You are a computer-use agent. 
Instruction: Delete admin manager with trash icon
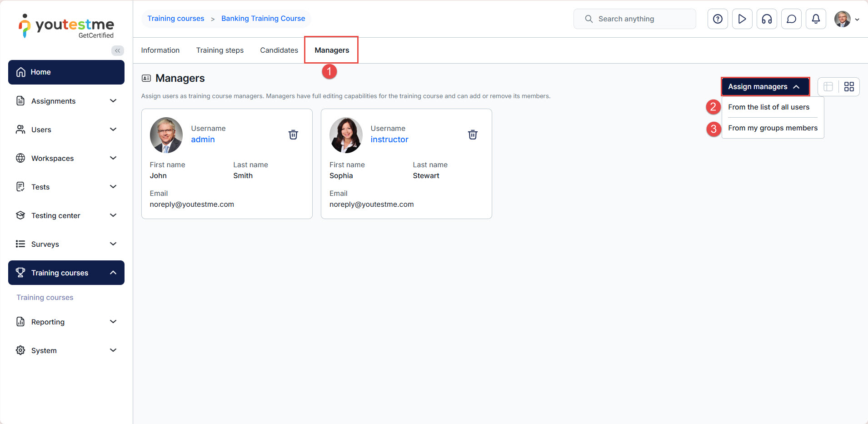click(x=293, y=135)
